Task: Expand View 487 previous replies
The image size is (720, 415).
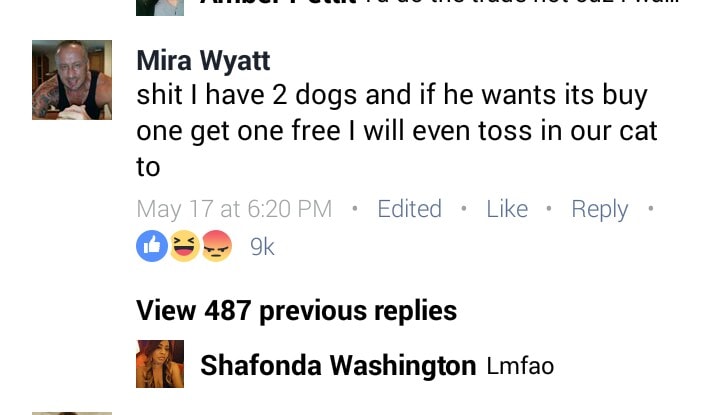Action: pos(296,311)
